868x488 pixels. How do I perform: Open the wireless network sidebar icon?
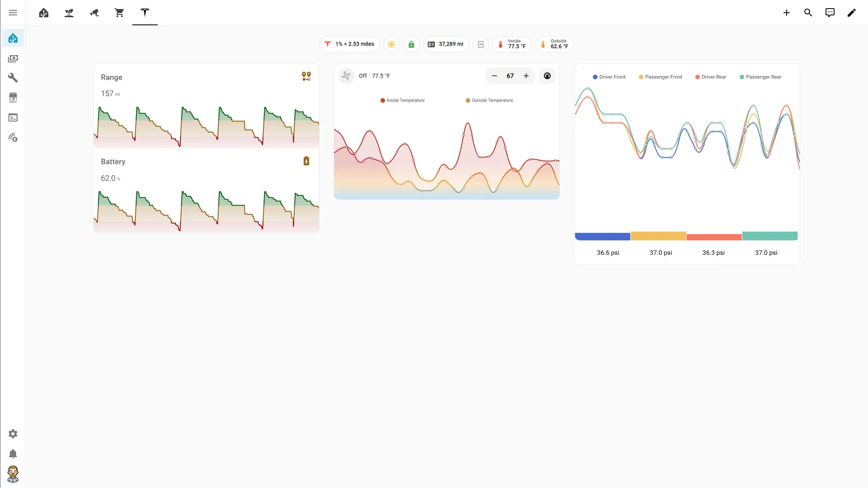tap(13, 137)
